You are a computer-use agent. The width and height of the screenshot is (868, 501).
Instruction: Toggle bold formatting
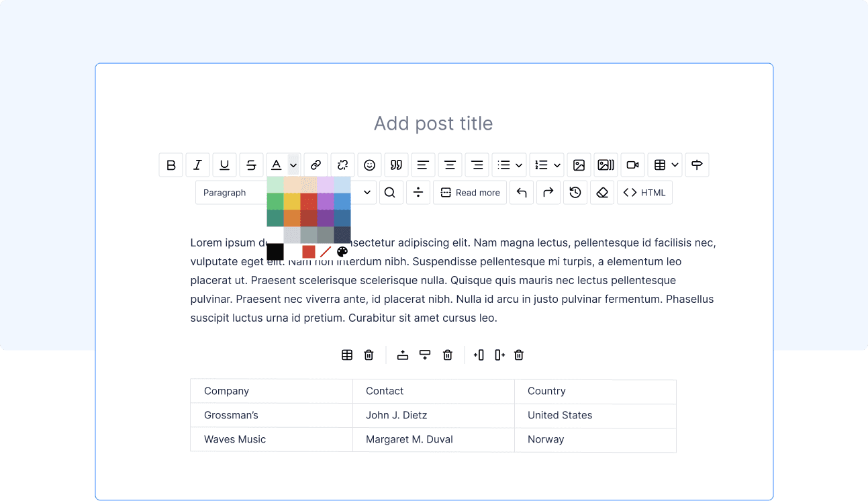coord(171,165)
